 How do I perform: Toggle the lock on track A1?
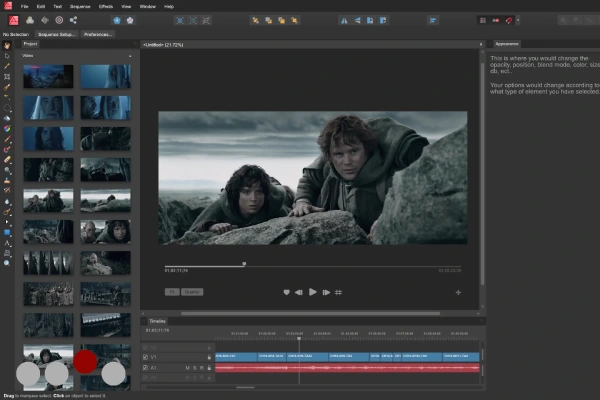[x=209, y=367]
